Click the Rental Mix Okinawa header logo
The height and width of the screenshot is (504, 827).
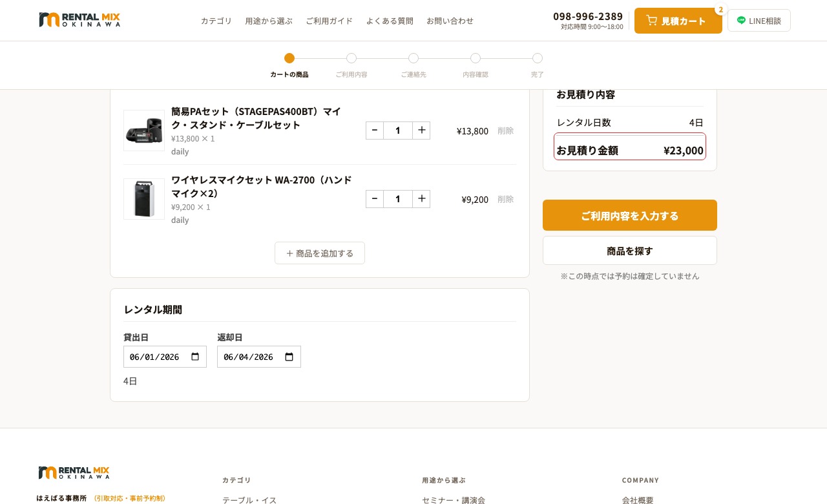(79, 20)
